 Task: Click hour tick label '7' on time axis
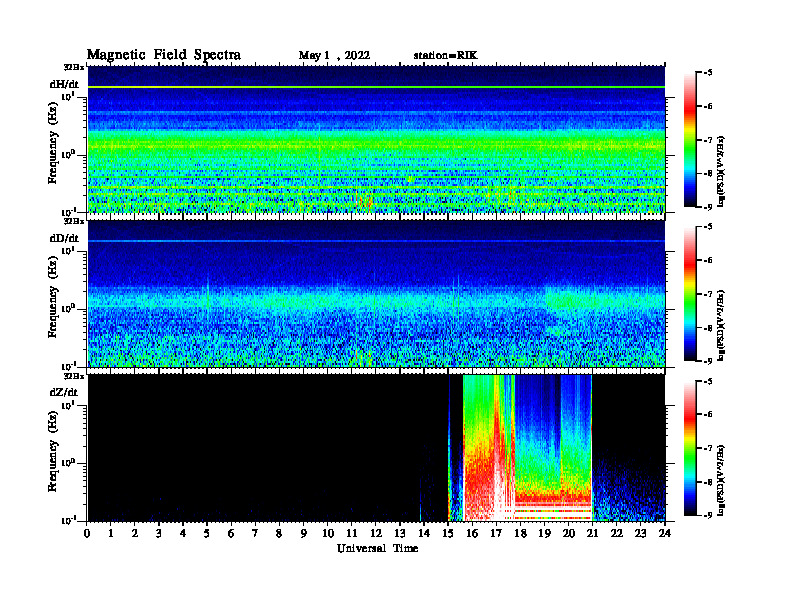coord(255,534)
